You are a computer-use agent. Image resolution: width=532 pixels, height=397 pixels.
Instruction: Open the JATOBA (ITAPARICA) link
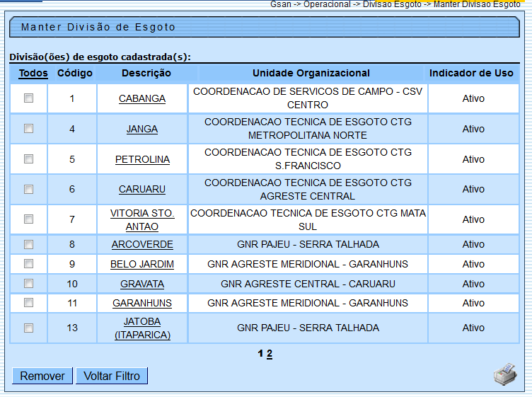(x=142, y=328)
